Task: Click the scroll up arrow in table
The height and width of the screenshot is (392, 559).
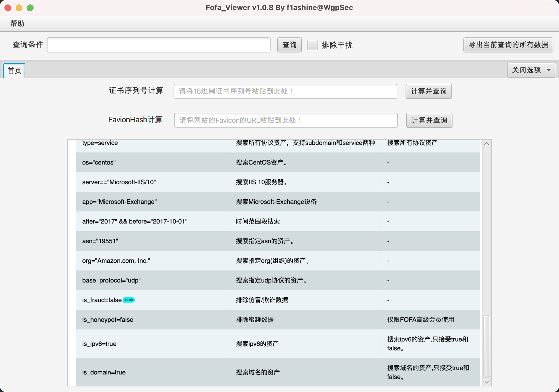Action: tap(487, 144)
